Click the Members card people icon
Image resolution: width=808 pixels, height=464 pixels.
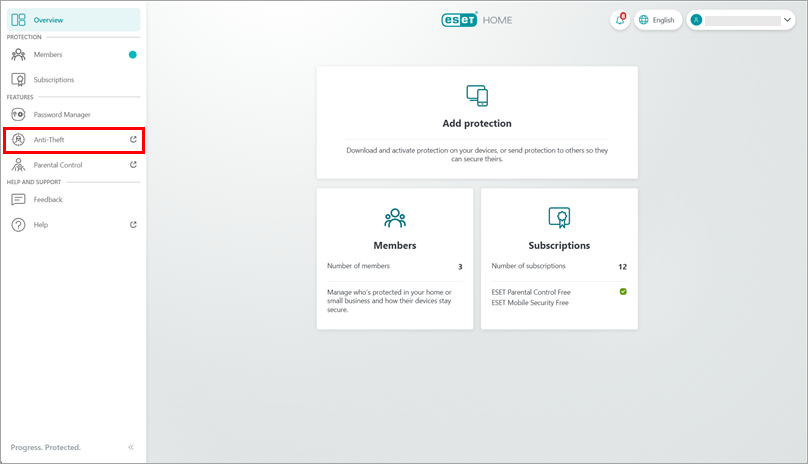394,217
